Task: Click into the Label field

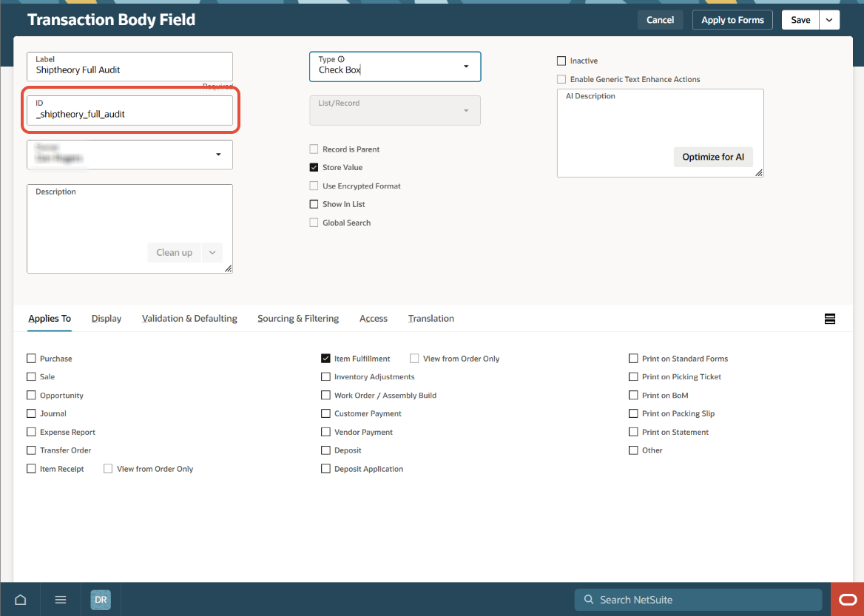Action: pyautogui.click(x=129, y=67)
